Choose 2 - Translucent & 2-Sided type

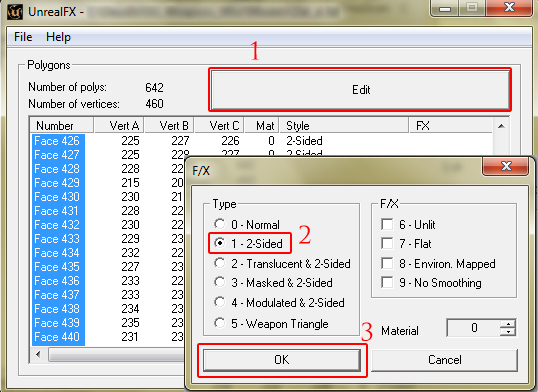click(x=282, y=263)
